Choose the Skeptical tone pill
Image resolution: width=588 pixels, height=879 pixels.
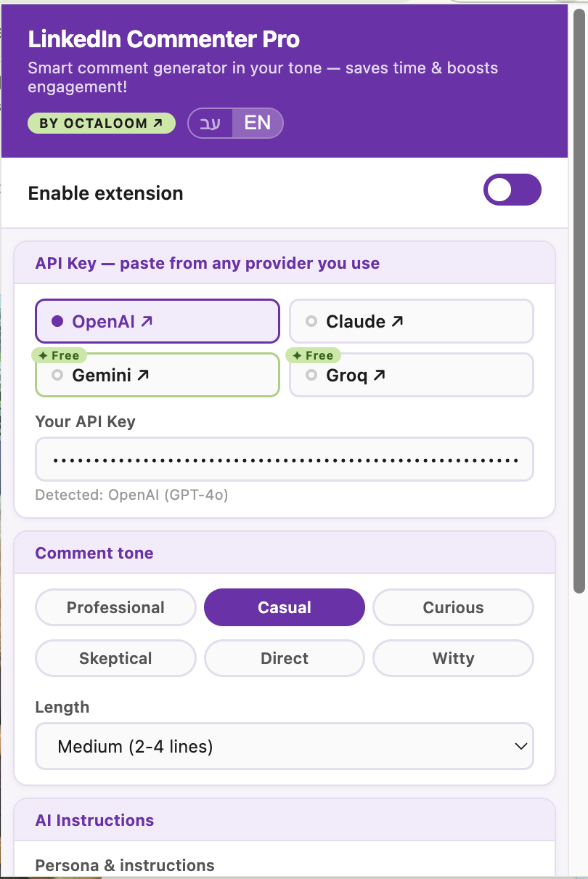[116, 658]
